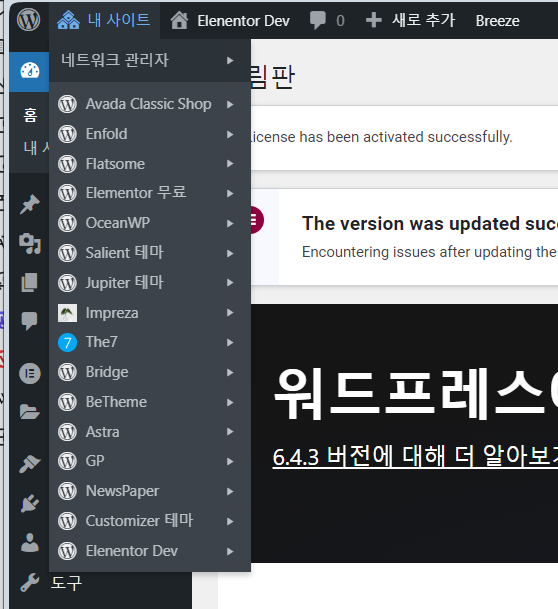This screenshot has width=558, height=609.
Task: Open Elementor sidebar icon
Action: pyautogui.click(x=30, y=374)
